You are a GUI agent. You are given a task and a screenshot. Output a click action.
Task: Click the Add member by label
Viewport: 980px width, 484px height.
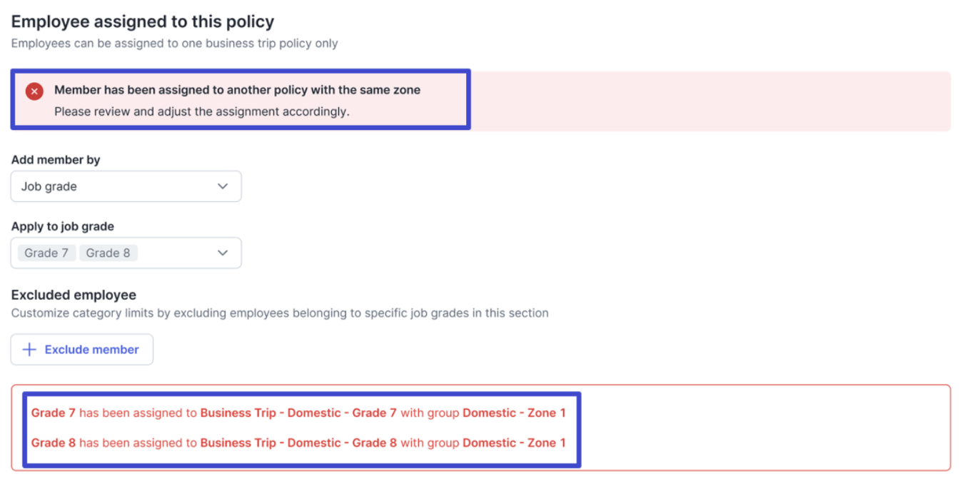(x=56, y=160)
